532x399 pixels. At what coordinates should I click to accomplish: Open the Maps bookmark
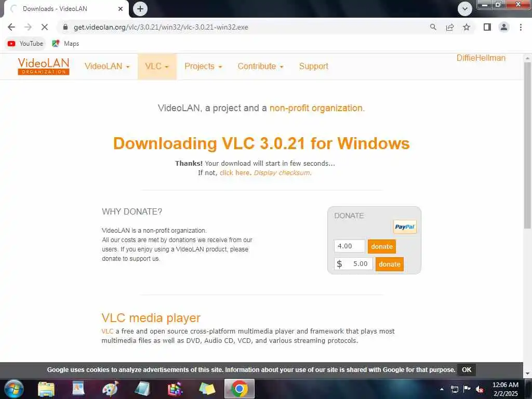click(x=65, y=44)
